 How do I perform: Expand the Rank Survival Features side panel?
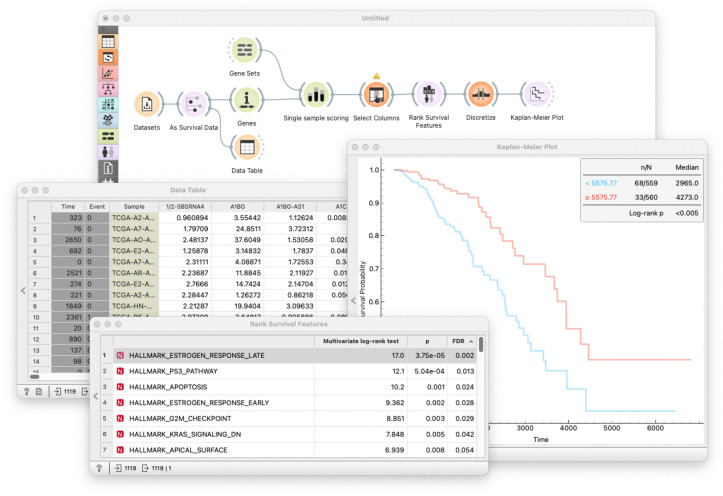95,396
